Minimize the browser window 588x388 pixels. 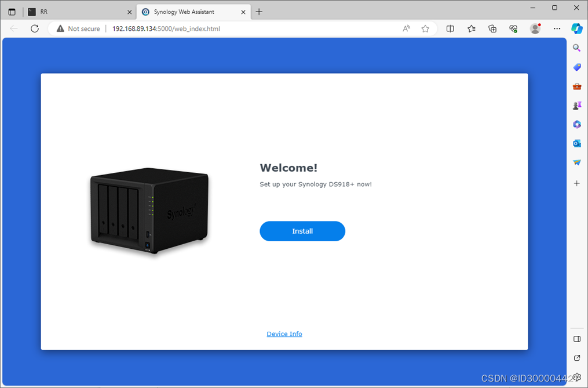tap(533, 8)
